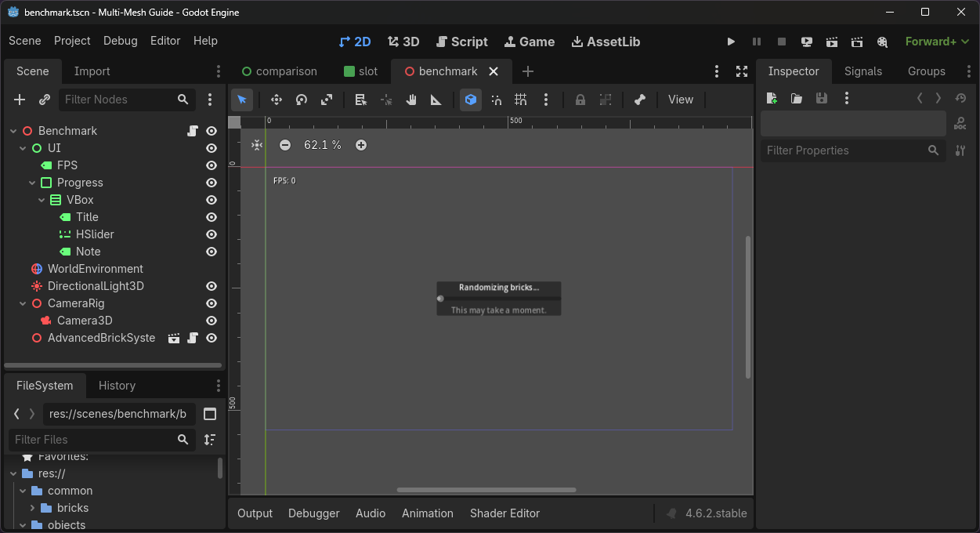The width and height of the screenshot is (980, 533).
Task: Switch to the Import tab
Action: (x=92, y=71)
